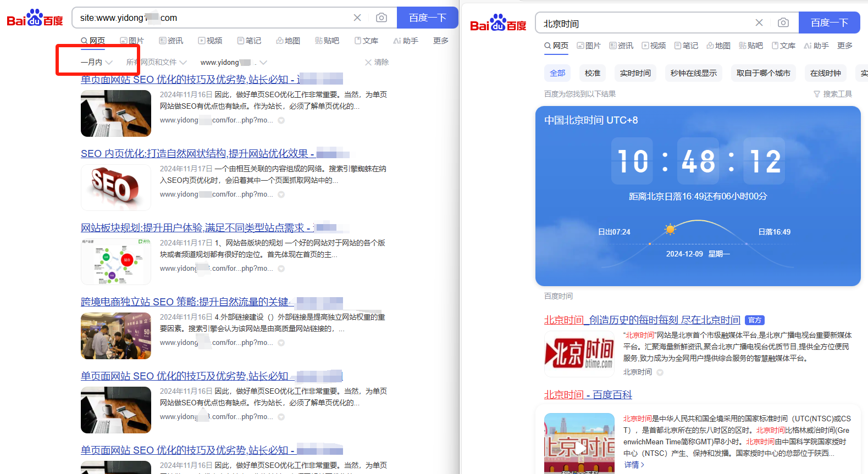Select 资讯 tab in left window
Viewport: 868px width, 474px height.
pyautogui.click(x=171, y=41)
